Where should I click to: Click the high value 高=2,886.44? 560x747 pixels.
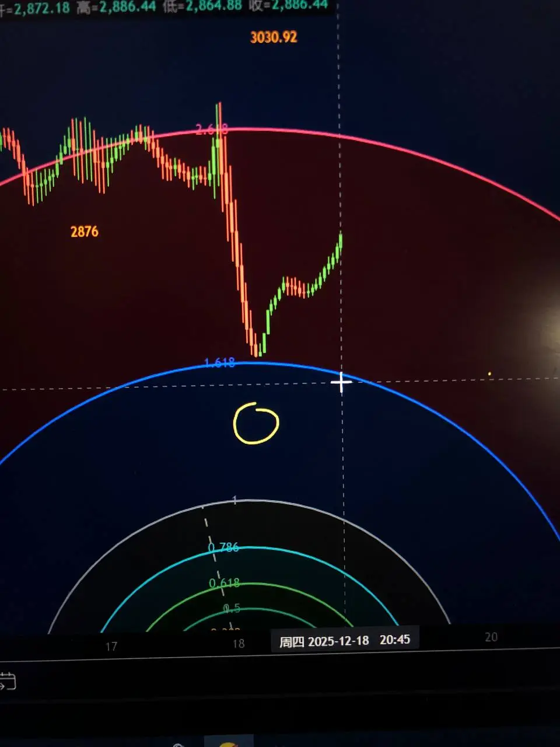pos(117,8)
